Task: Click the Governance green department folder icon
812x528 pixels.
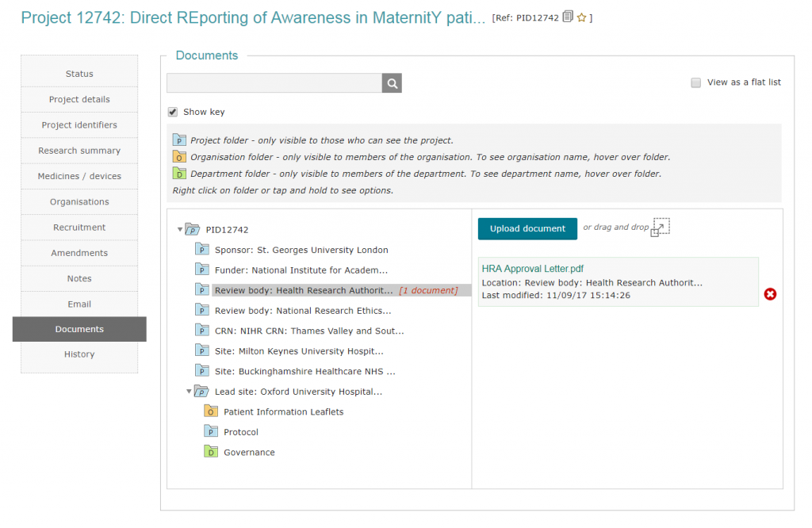Action: pos(210,451)
